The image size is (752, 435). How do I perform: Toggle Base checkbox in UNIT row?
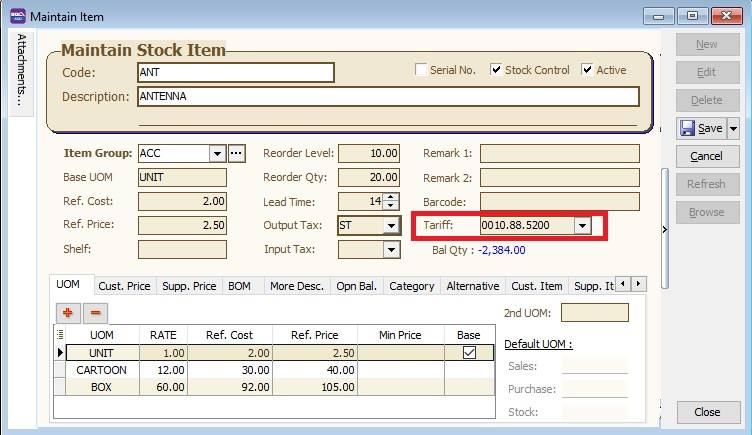pyautogui.click(x=469, y=353)
